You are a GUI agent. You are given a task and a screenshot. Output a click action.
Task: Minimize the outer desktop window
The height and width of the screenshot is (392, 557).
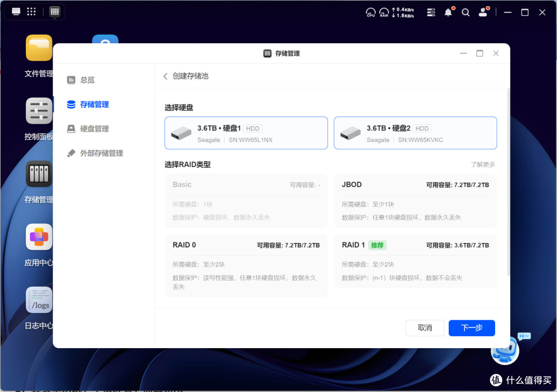(x=507, y=12)
